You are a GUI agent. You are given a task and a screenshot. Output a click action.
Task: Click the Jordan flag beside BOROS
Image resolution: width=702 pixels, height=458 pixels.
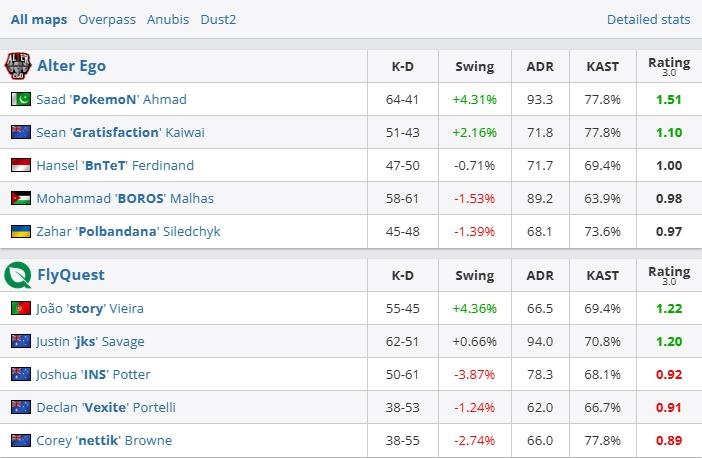(20, 199)
